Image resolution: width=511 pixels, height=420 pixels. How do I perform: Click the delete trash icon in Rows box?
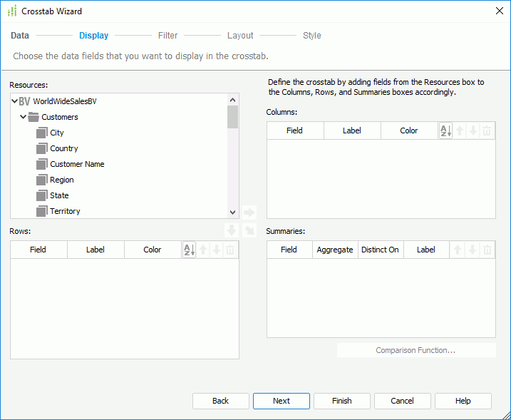coord(230,250)
